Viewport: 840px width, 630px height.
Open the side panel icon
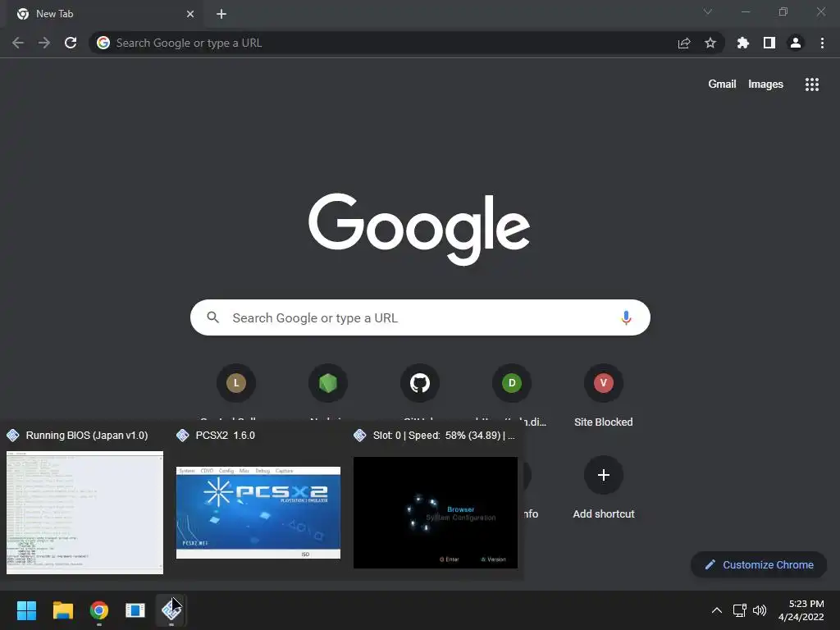(x=769, y=43)
